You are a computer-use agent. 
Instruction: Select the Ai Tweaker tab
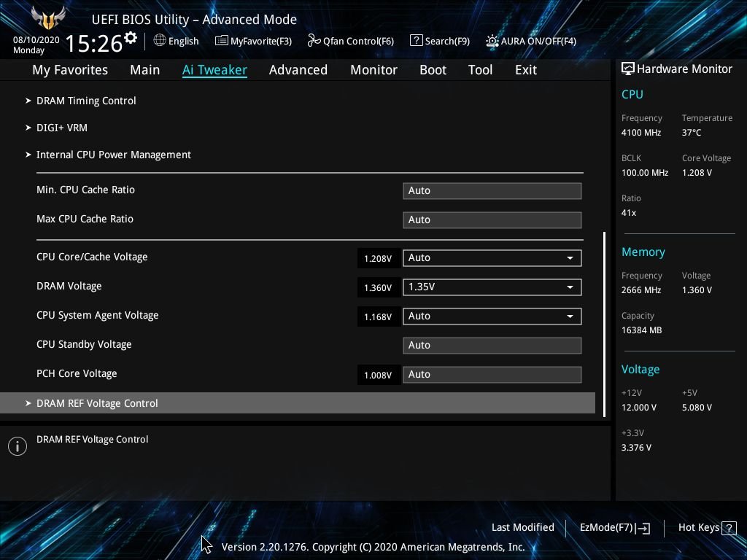pyautogui.click(x=214, y=70)
